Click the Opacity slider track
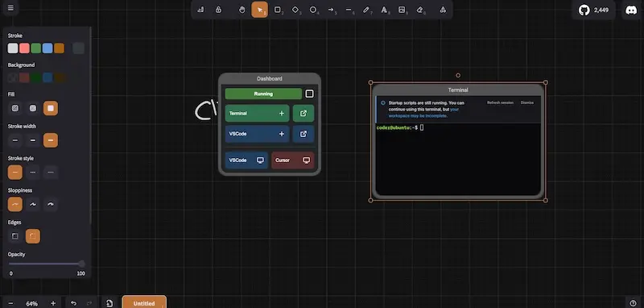 click(47, 264)
